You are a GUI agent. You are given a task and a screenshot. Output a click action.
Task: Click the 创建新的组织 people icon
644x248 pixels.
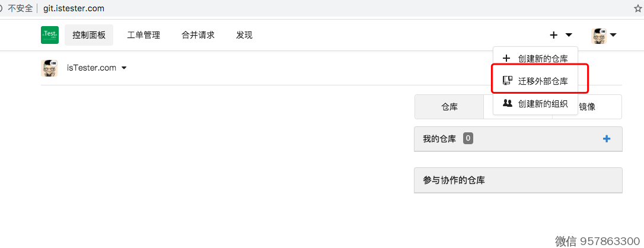(x=507, y=103)
